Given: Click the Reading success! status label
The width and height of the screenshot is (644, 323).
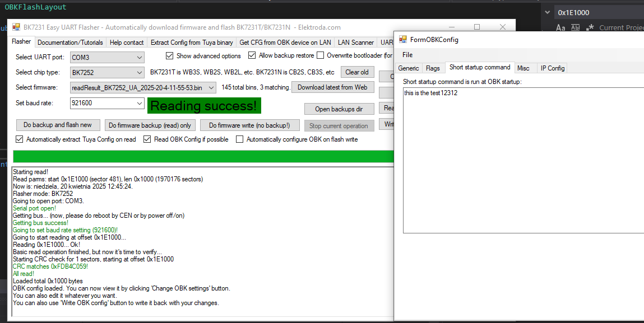Looking at the screenshot, I should click(204, 106).
